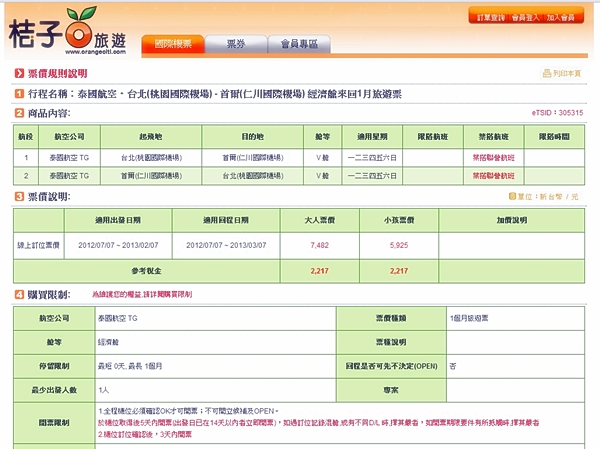Screen dimensions: 600x449
Task: Click the 列印本頁 print link
Action: click(x=567, y=73)
